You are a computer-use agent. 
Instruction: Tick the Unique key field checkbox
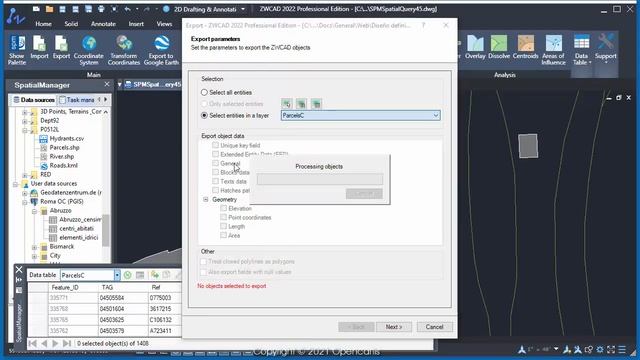click(215, 145)
